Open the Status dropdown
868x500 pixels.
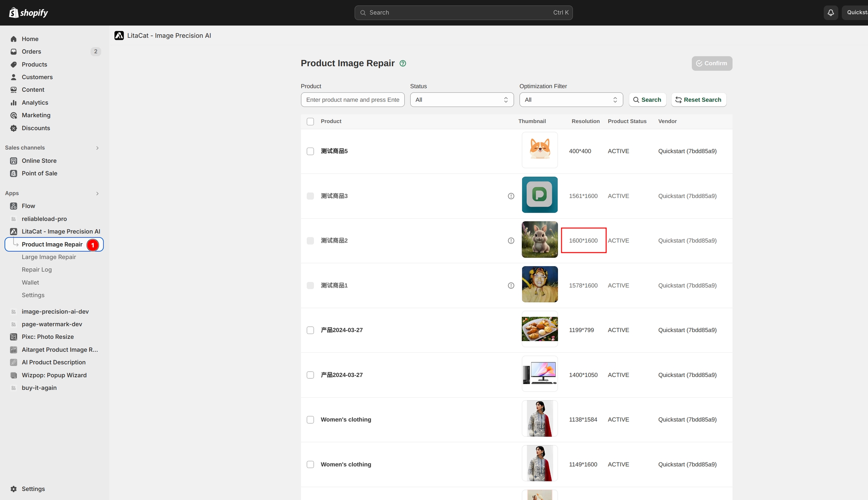[x=462, y=100]
